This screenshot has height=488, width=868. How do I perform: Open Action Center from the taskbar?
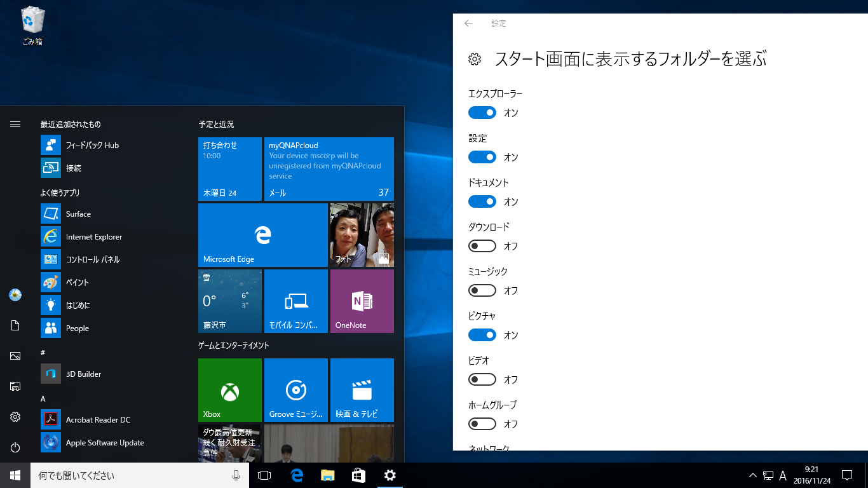[848, 475]
